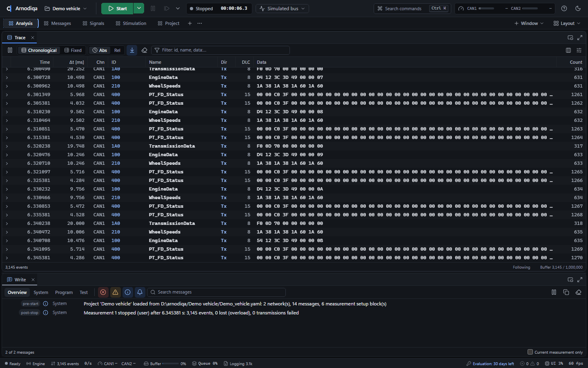Open help question mark icon
Screen dimensions: 588x368
click(x=564, y=8)
